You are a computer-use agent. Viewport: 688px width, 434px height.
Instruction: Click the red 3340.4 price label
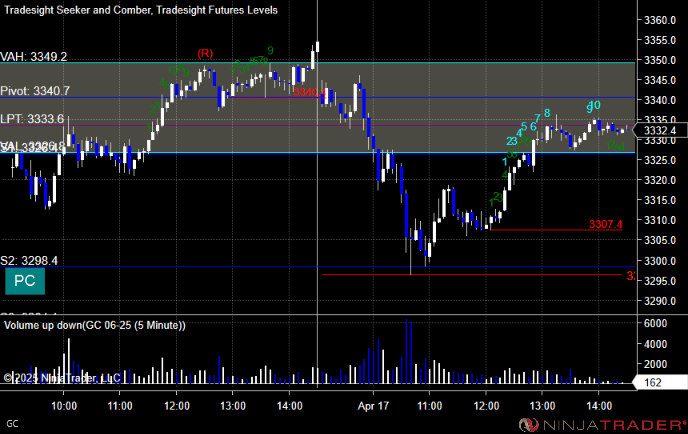[x=309, y=92]
